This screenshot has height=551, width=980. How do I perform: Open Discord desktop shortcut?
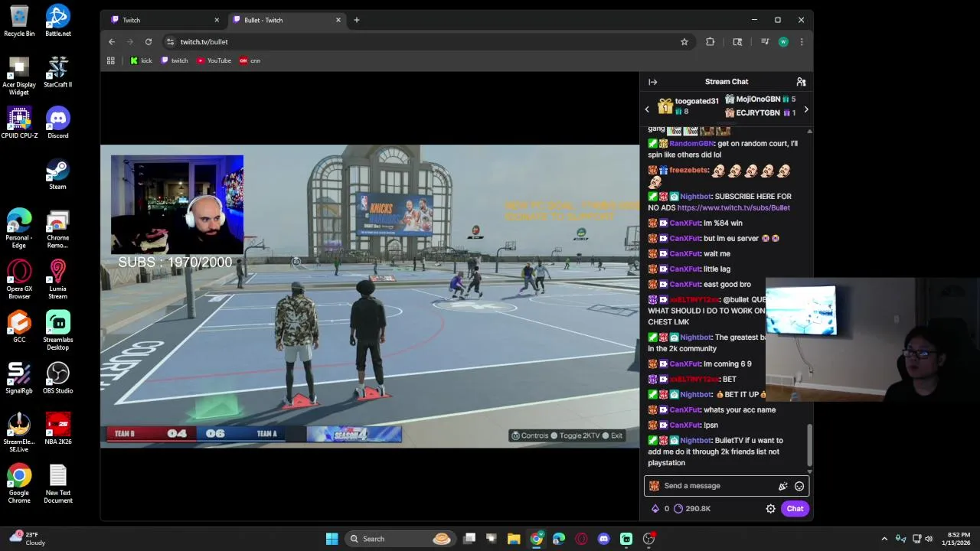pyautogui.click(x=57, y=123)
